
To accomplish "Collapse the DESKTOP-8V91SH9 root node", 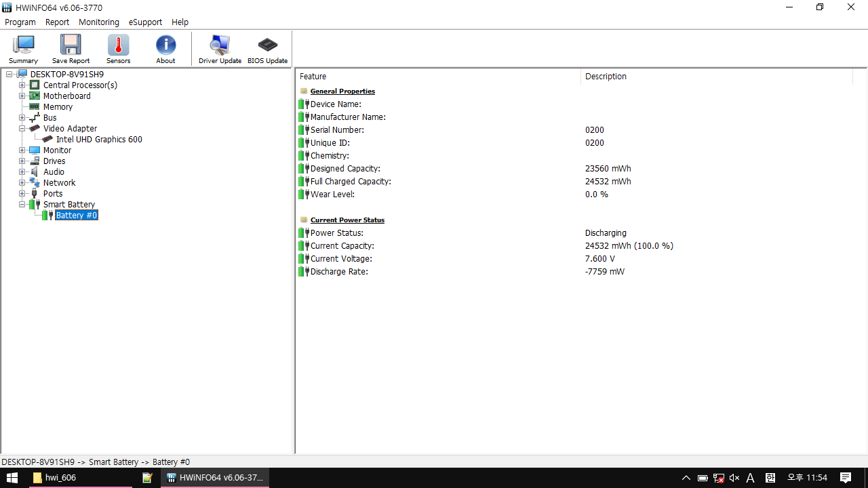I will coord(9,75).
